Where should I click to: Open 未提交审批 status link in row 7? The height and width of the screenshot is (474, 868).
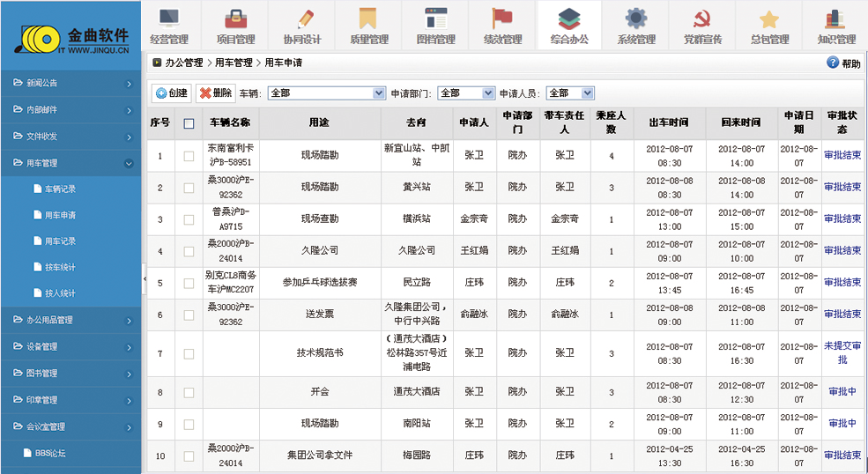coord(842,353)
